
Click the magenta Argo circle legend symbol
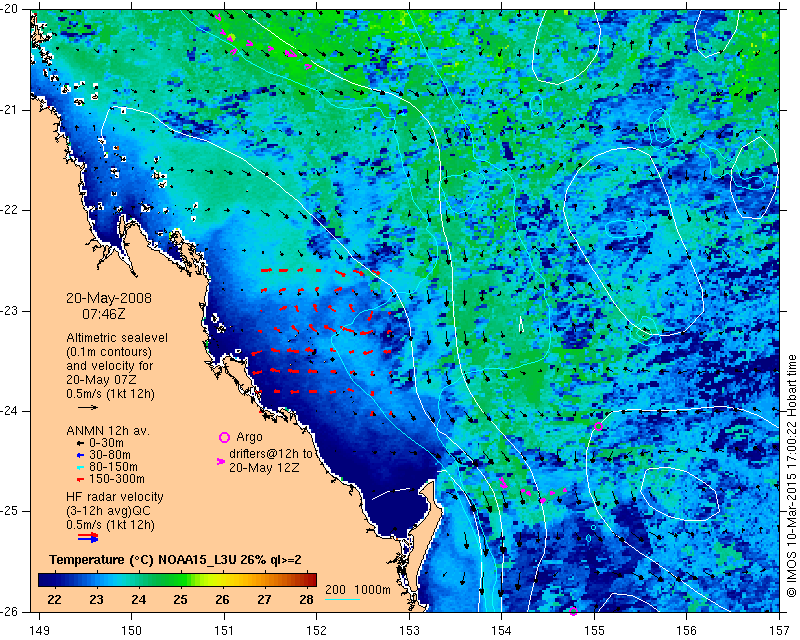click(224, 437)
